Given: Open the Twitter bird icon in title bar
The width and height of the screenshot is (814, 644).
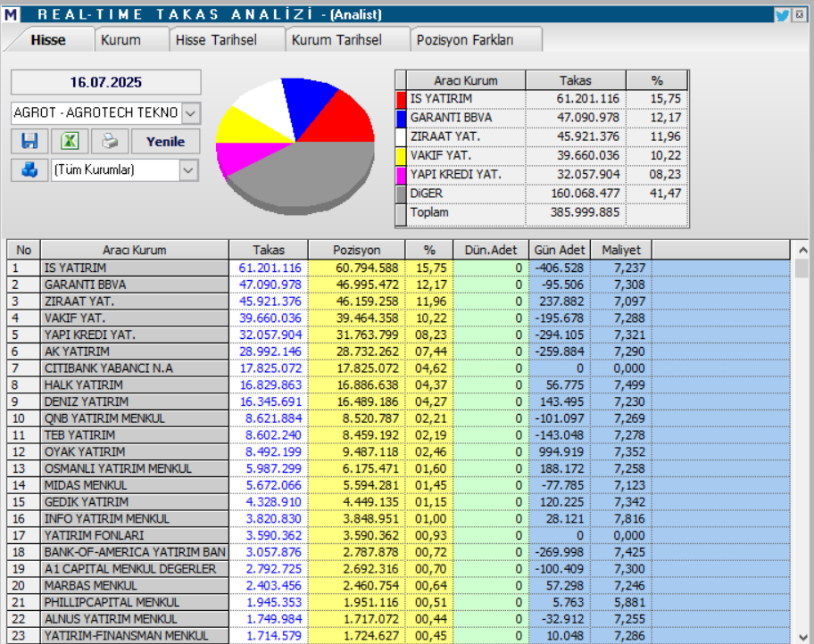Looking at the screenshot, I should coord(782,15).
